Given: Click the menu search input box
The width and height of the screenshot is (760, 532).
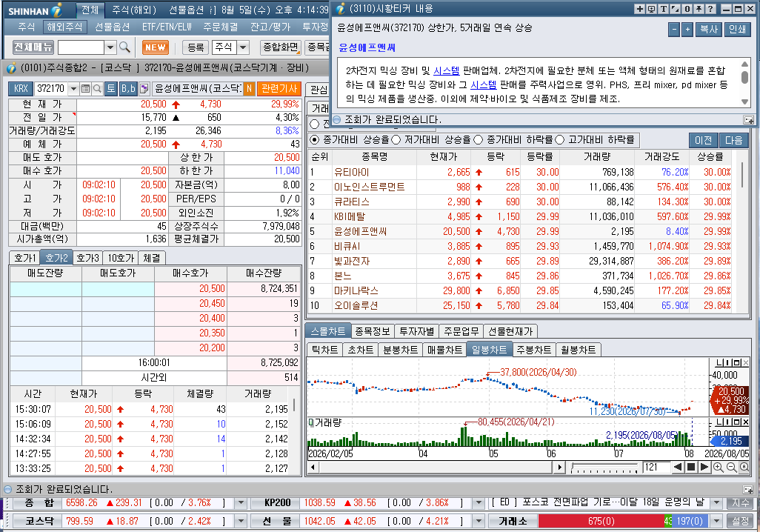Looking at the screenshot, I should pos(81,47).
